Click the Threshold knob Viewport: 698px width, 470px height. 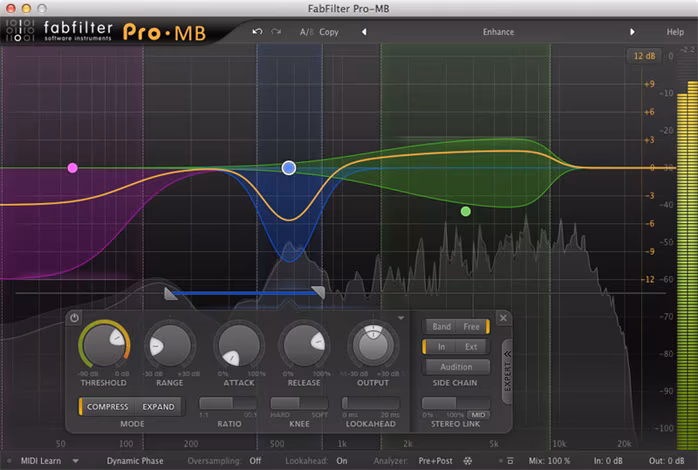click(105, 345)
